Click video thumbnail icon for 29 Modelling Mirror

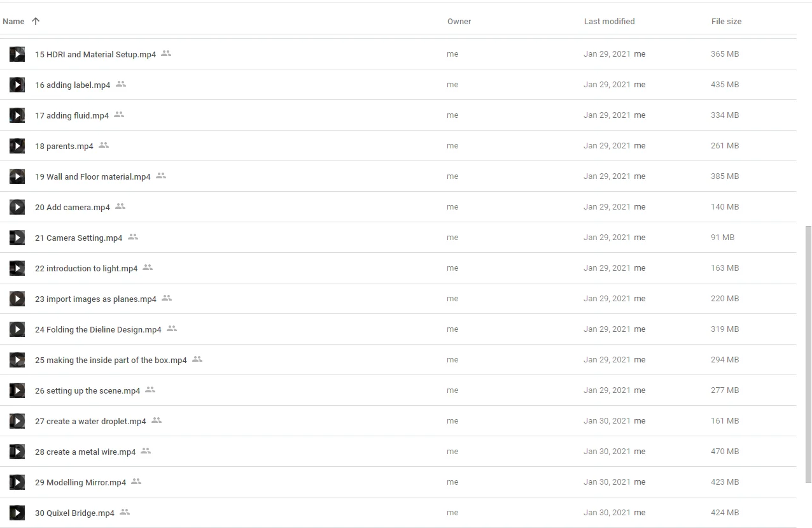17,482
